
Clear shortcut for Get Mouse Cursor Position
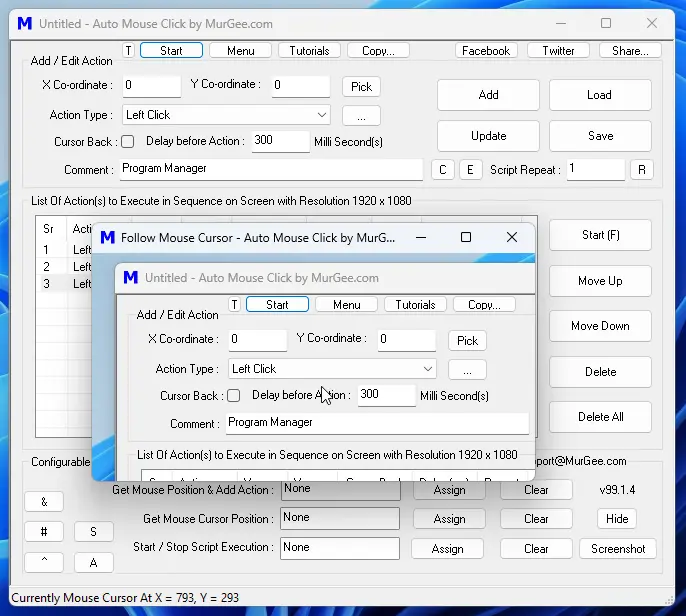pos(536,519)
